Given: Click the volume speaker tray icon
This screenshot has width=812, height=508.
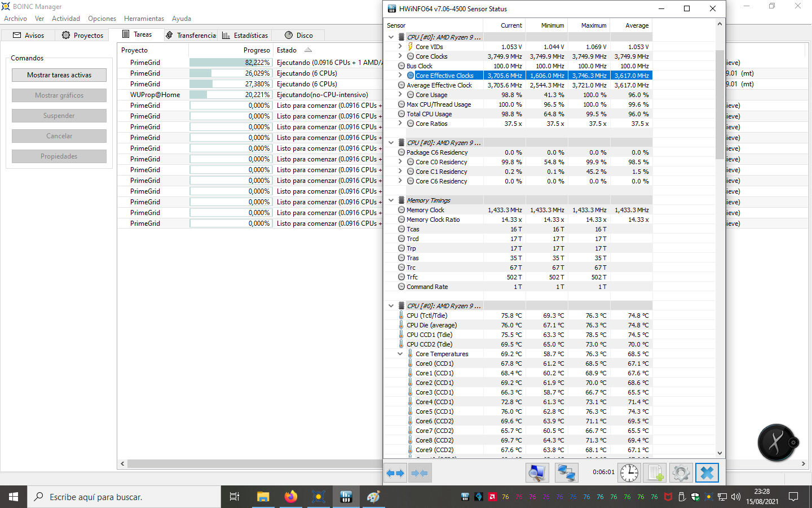Looking at the screenshot, I should [x=736, y=497].
